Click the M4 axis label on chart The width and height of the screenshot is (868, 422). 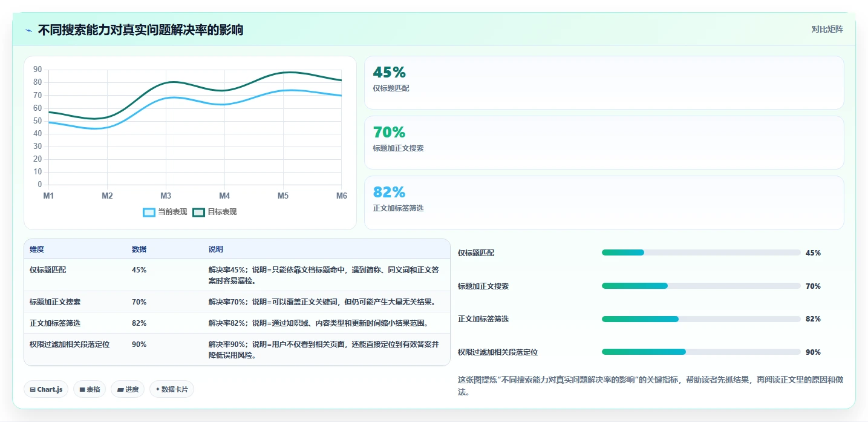coord(224,196)
